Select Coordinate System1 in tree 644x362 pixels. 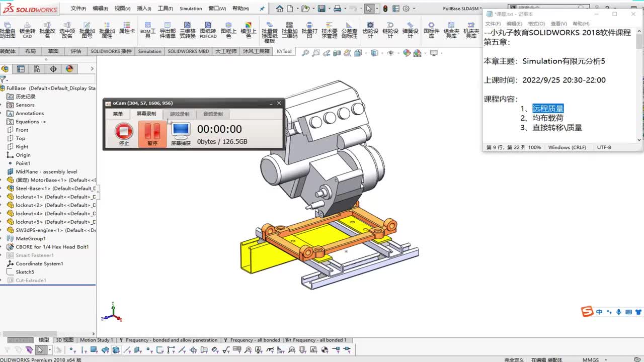(39, 263)
